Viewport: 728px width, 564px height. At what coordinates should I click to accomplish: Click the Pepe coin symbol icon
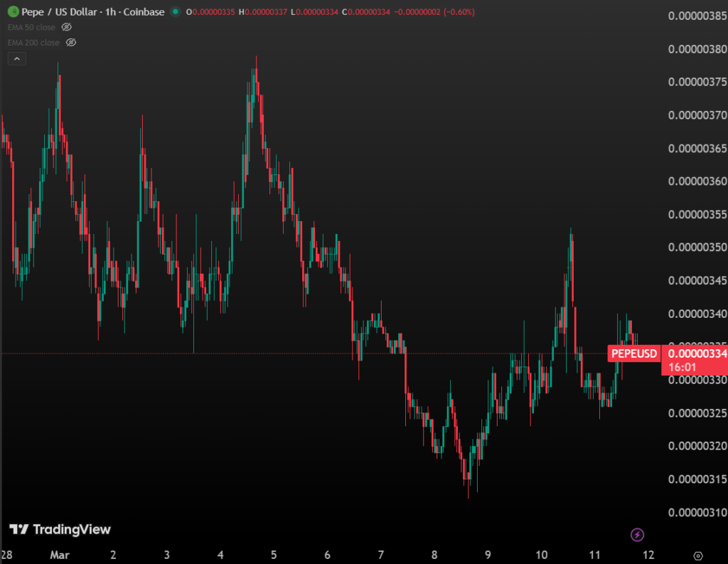[x=14, y=12]
